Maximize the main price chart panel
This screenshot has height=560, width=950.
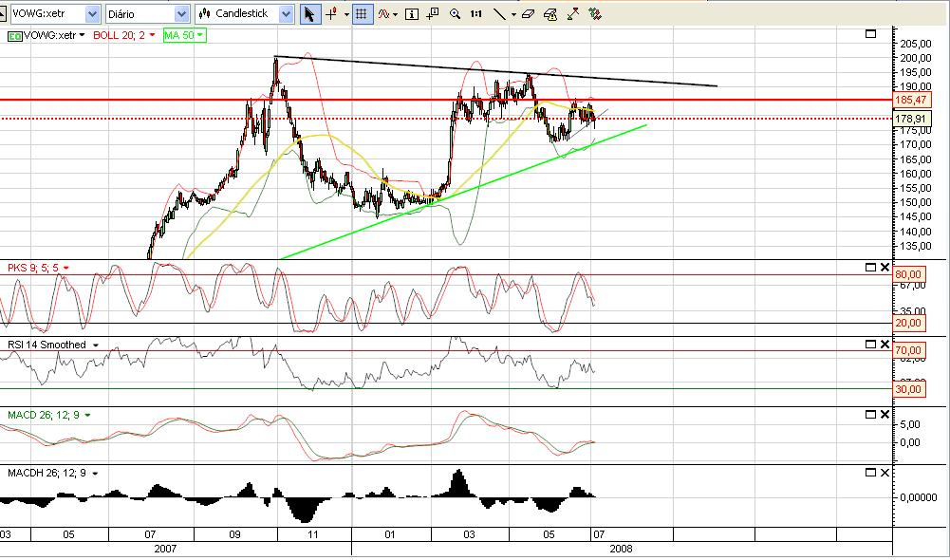(870, 34)
